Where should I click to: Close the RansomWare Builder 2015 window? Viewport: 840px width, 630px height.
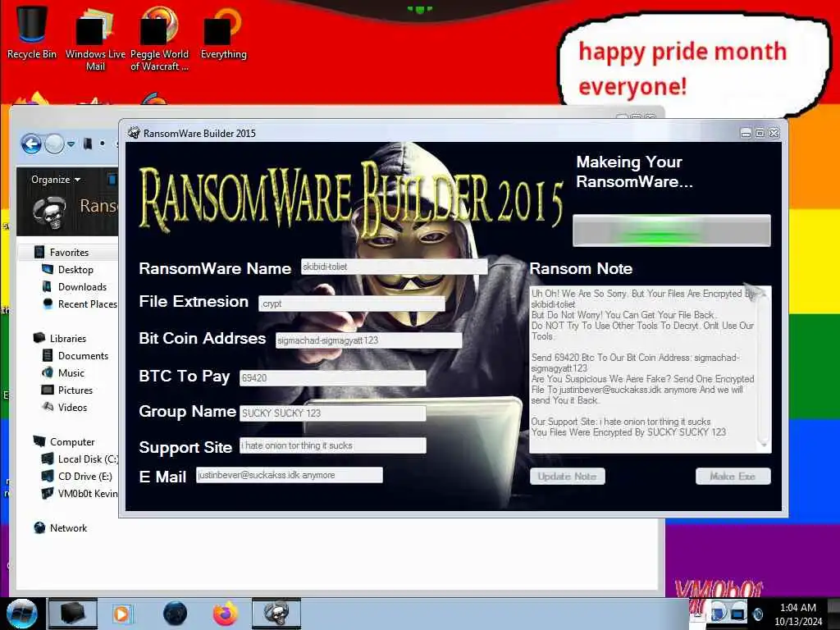774,134
